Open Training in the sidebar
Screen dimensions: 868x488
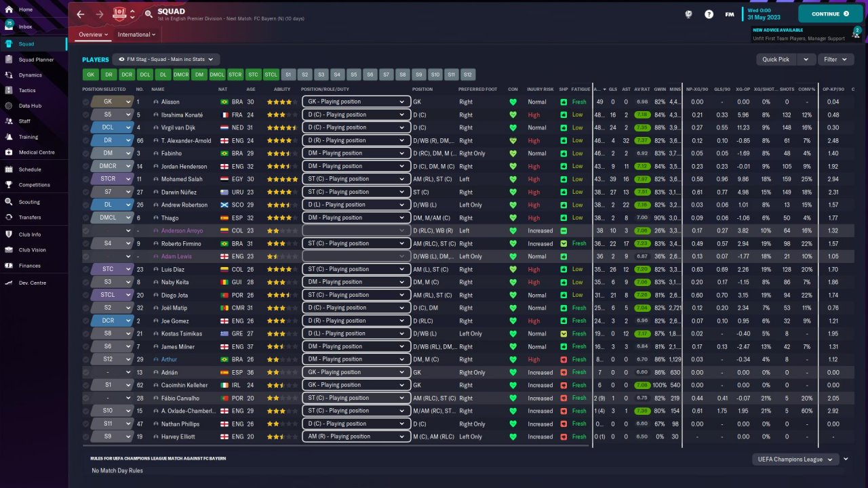click(x=28, y=136)
